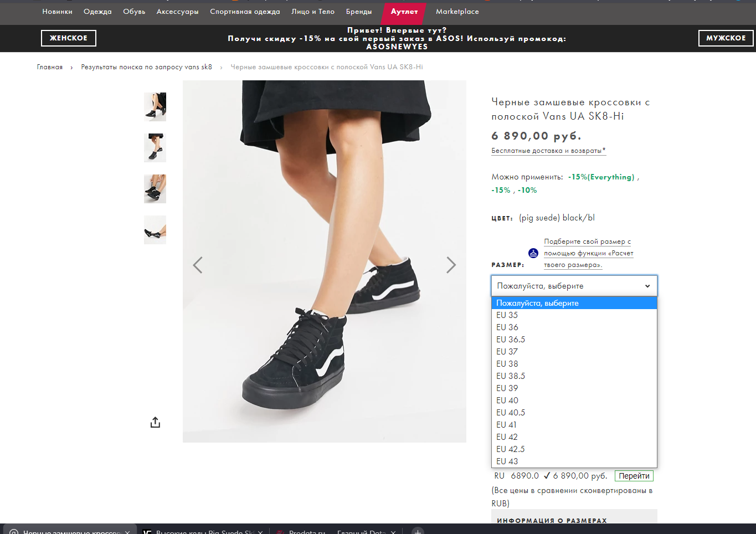Show previous product image with left arrow
The width and height of the screenshot is (756, 534).
[x=198, y=265]
